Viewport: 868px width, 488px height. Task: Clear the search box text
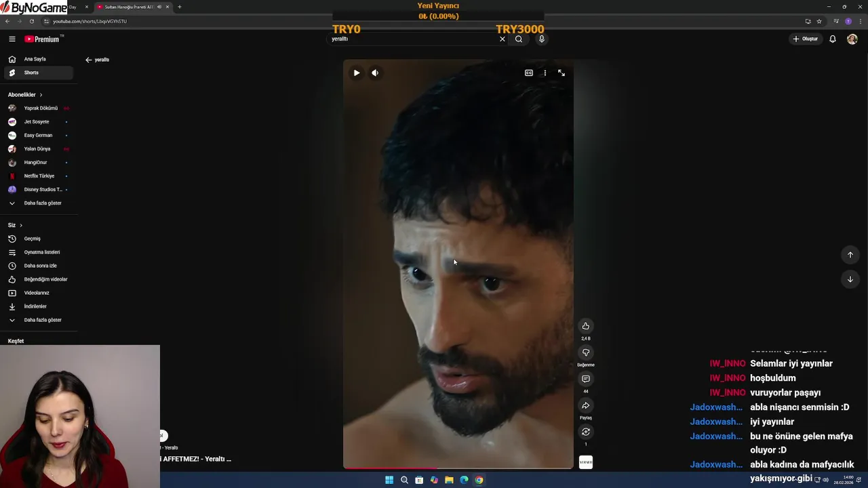[x=502, y=39]
